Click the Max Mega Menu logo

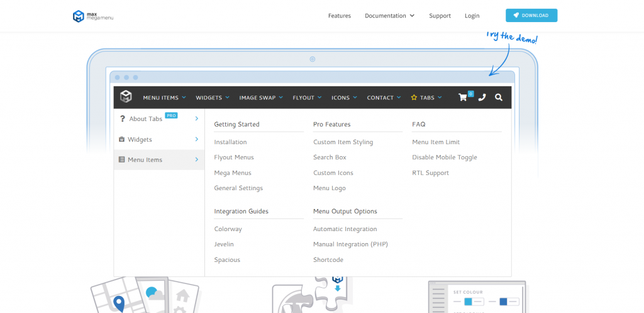coord(92,16)
